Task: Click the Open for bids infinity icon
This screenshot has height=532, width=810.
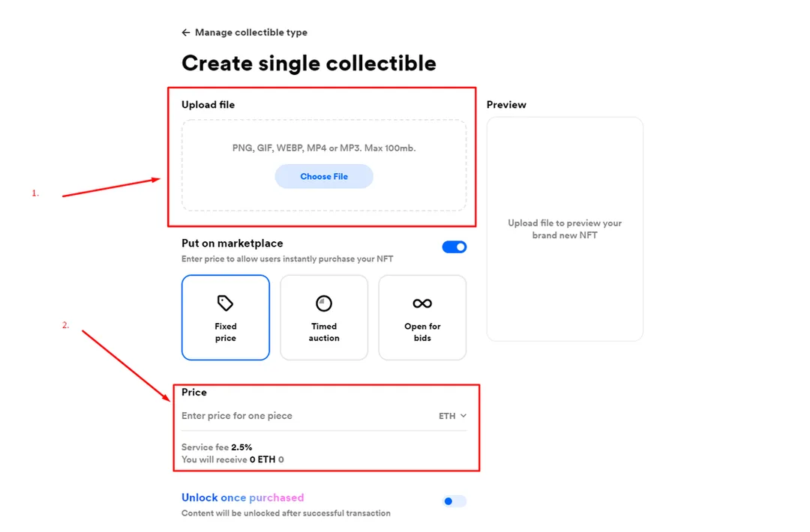Action: pyautogui.click(x=422, y=303)
